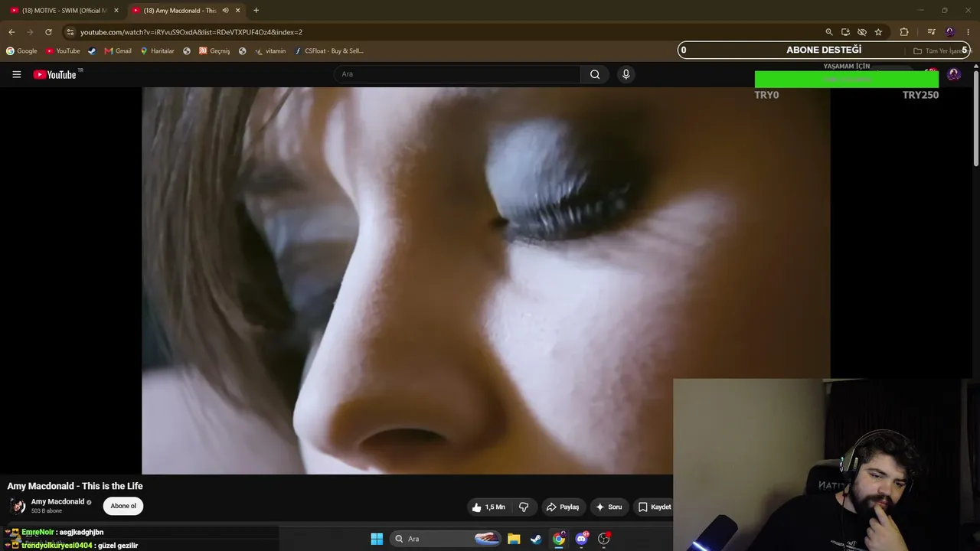
Task: Open Chrome three-dot menu
Action: click(969, 32)
